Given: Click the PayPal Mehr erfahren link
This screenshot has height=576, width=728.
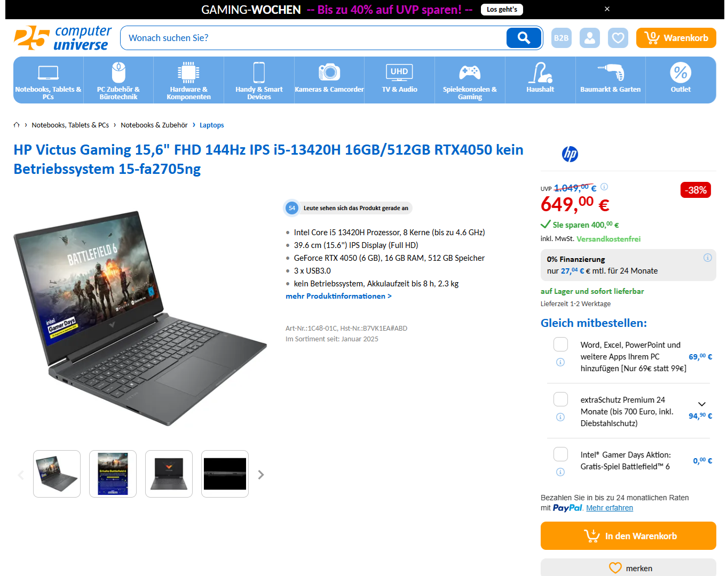Looking at the screenshot, I should pyautogui.click(x=610, y=508).
